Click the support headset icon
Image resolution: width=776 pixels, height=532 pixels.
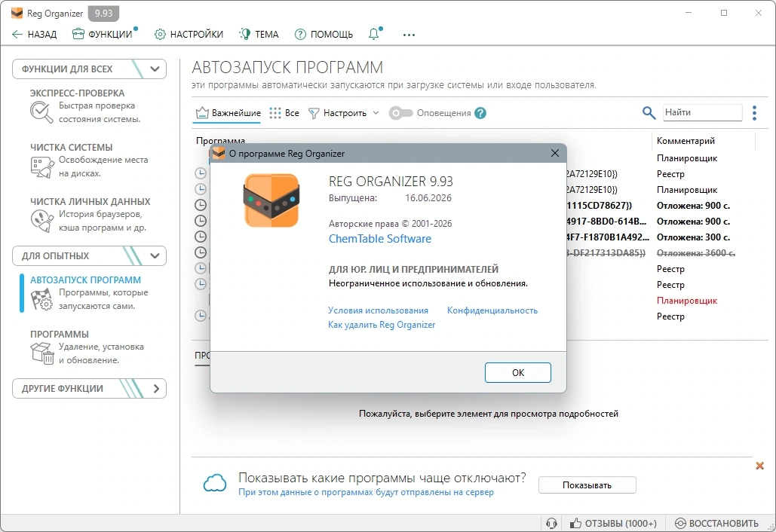[x=551, y=523]
